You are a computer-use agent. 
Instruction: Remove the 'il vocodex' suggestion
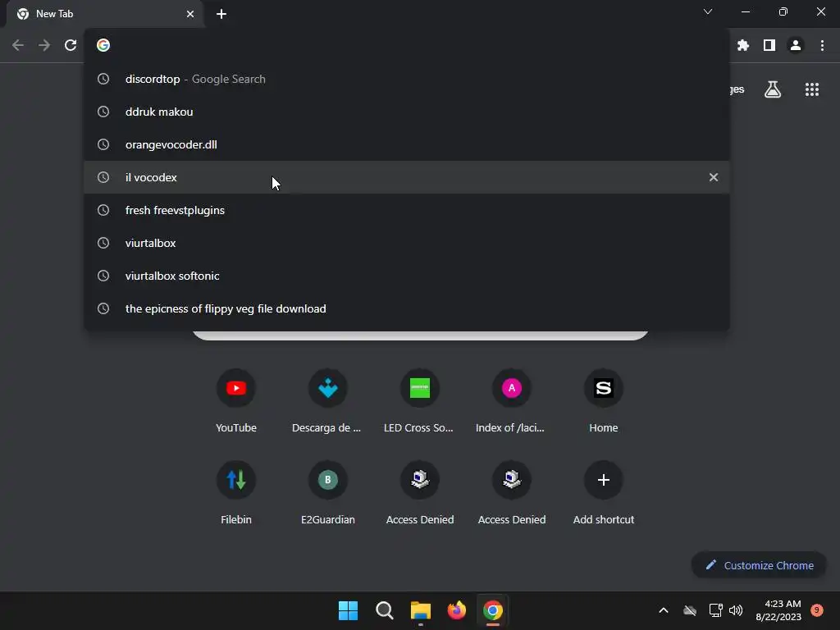tap(714, 177)
